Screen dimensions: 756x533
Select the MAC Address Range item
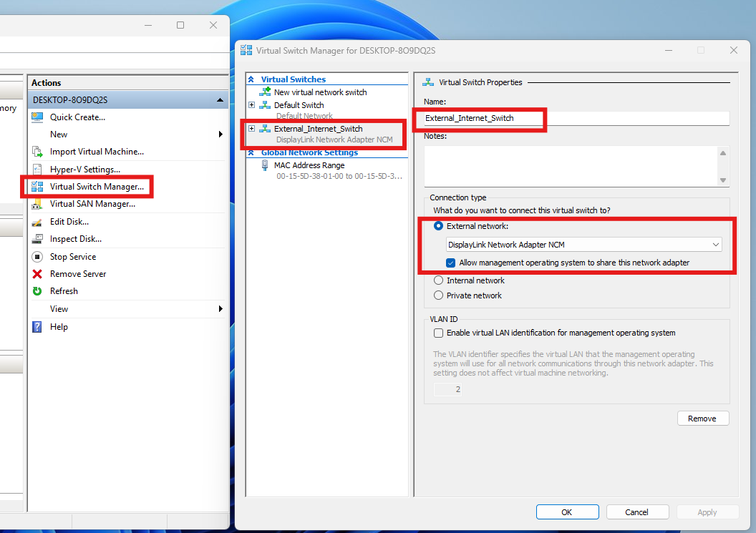[309, 165]
